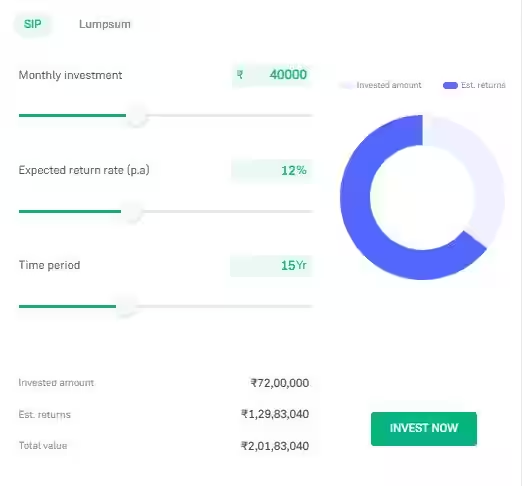Click the Est. returns legend label

click(483, 85)
